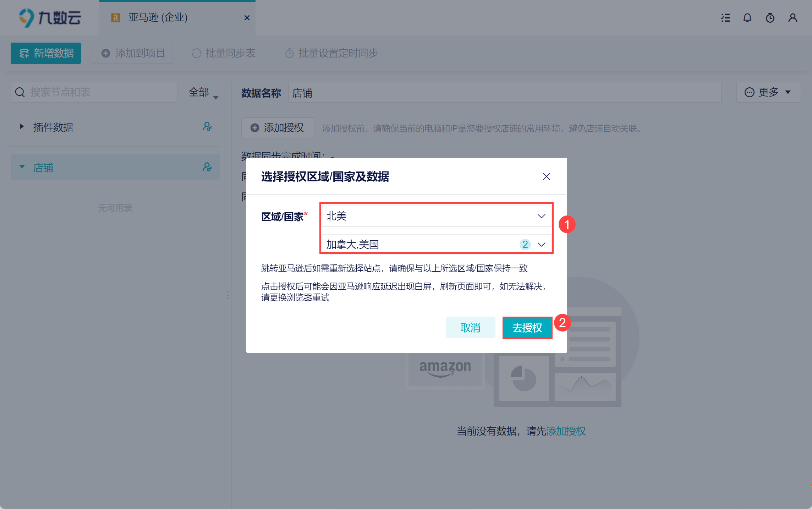Viewport: 812px width, 509px height.
Task: Open the 更多 menu
Action: [x=768, y=92]
